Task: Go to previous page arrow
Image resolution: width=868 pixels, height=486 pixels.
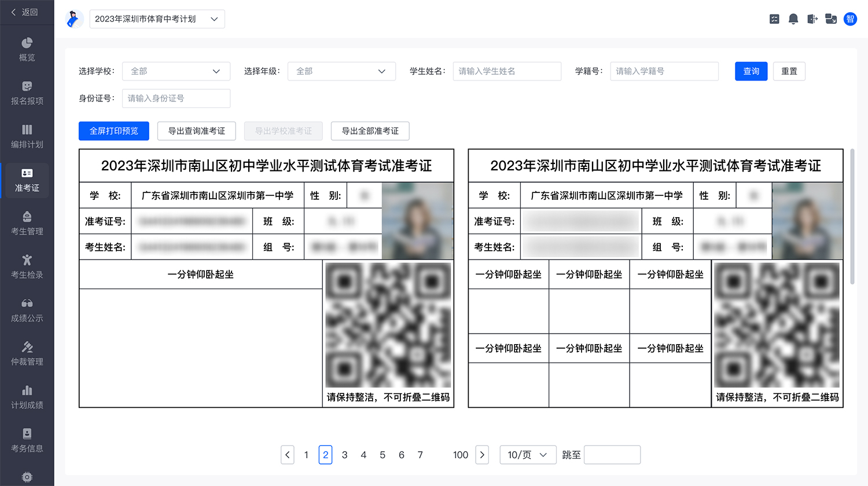Action: coord(288,455)
